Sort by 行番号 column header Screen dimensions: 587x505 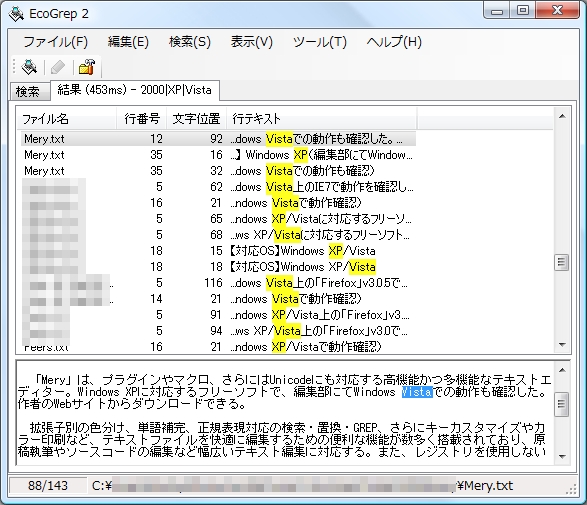tap(142, 119)
